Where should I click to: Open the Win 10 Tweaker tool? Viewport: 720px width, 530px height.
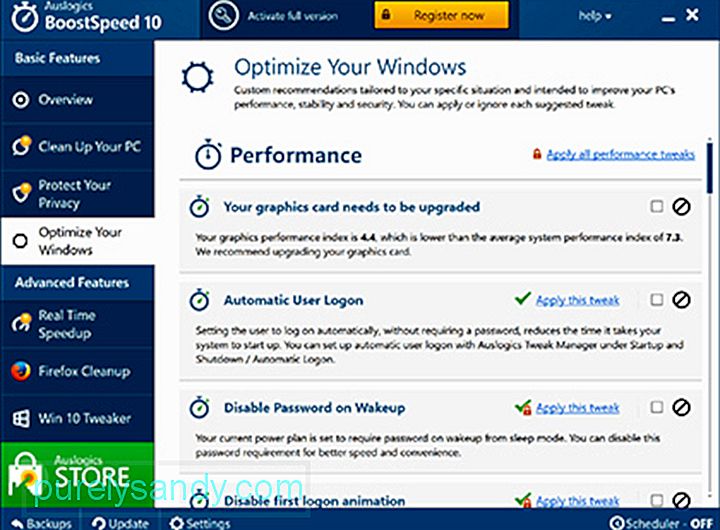pyautogui.click(x=78, y=418)
